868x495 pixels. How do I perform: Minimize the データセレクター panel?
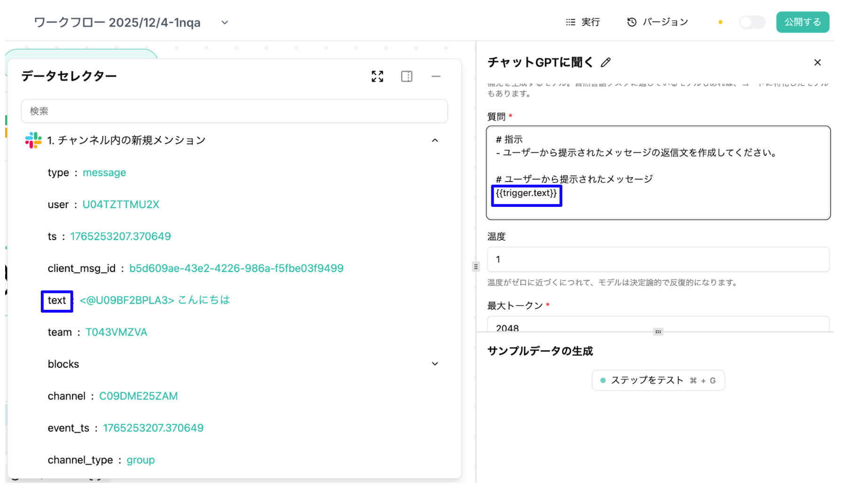(x=436, y=76)
